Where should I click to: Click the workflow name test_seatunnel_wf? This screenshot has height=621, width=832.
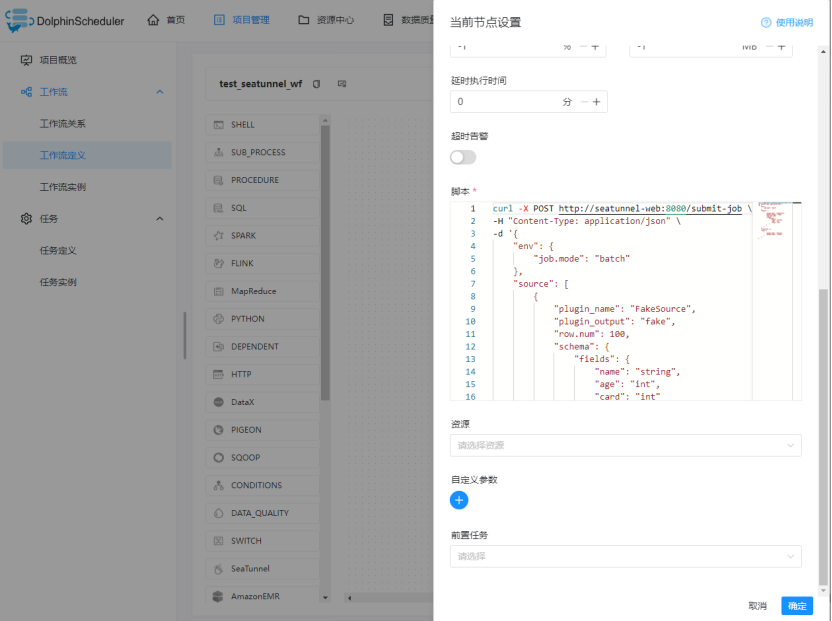coord(261,84)
